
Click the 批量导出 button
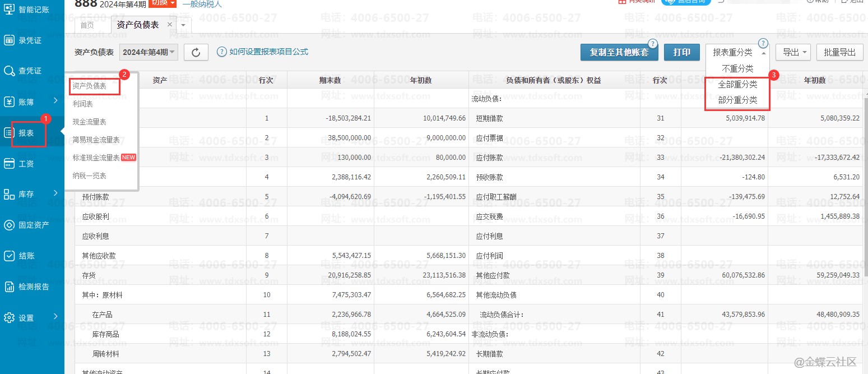click(x=839, y=52)
